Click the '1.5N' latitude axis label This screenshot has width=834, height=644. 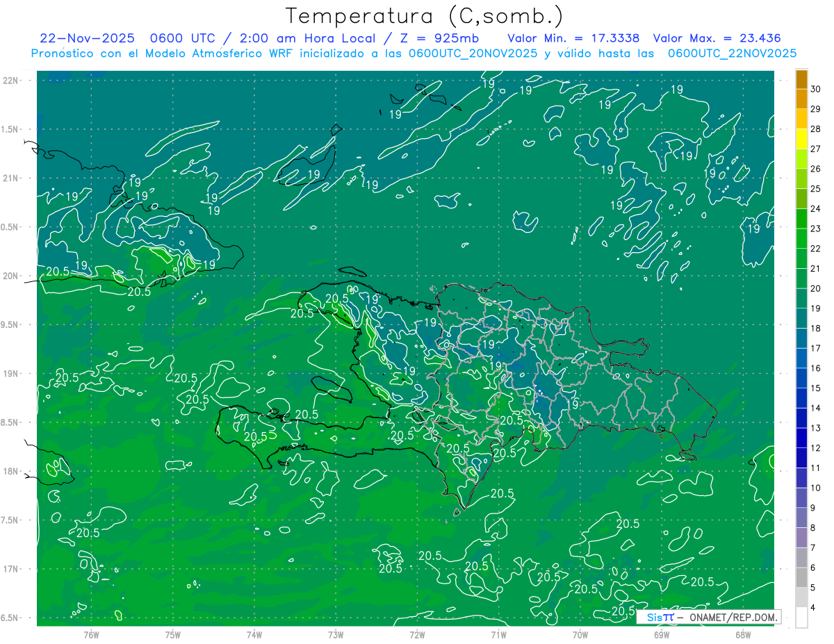[10, 129]
